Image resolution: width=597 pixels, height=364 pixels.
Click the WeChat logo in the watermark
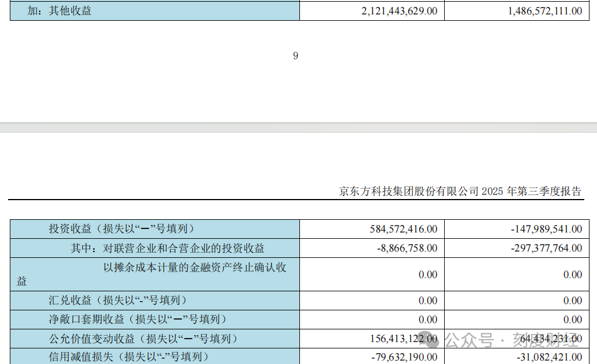(433, 340)
